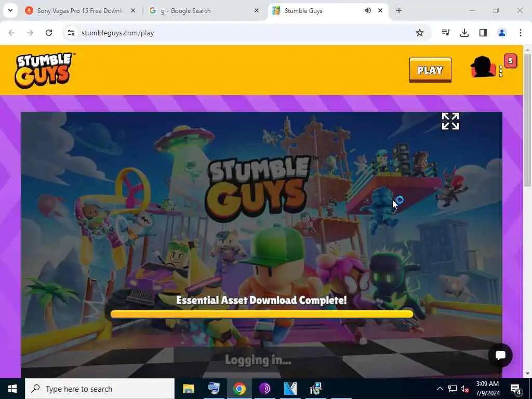Close the Google Search tab
Image resolution: width=532 pixels, height=399 pixels.
(x=257, y=10)
